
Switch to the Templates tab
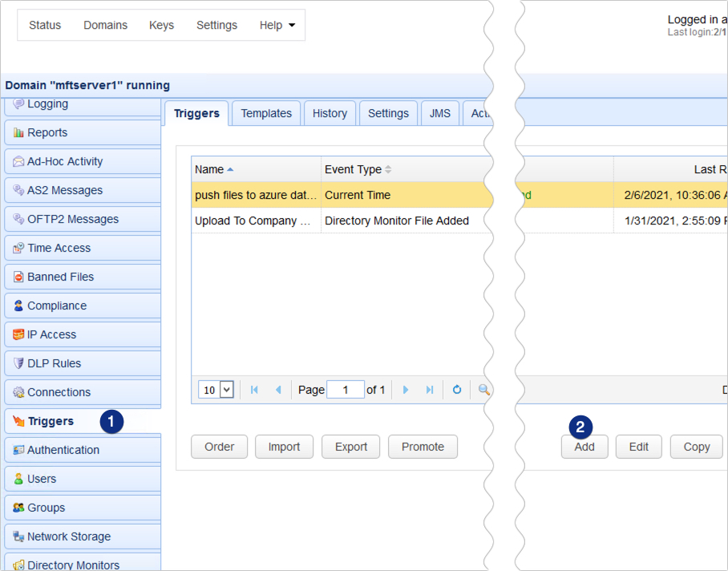[266, 113]
